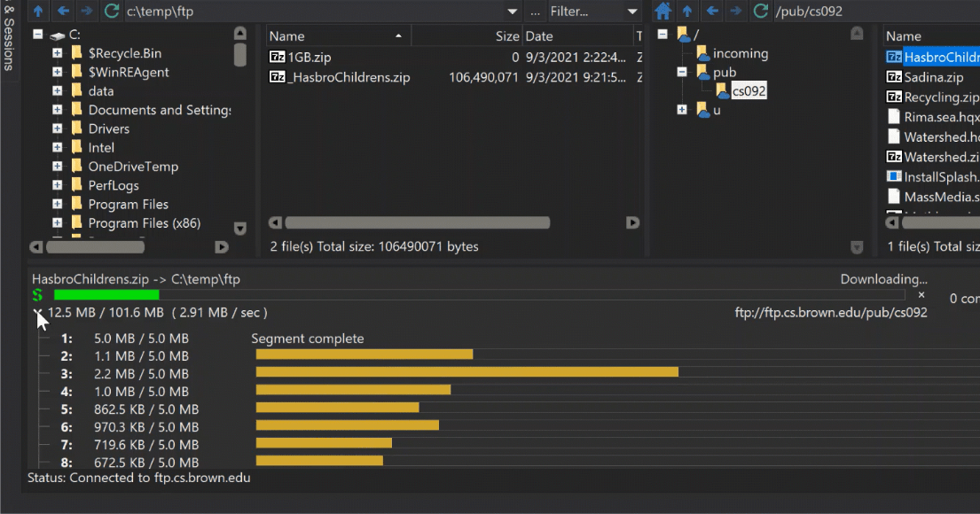Click the browse ellipsis button
Image resolution: width=980 pixels, height=514 pixels.
click(x=535, y=12)
